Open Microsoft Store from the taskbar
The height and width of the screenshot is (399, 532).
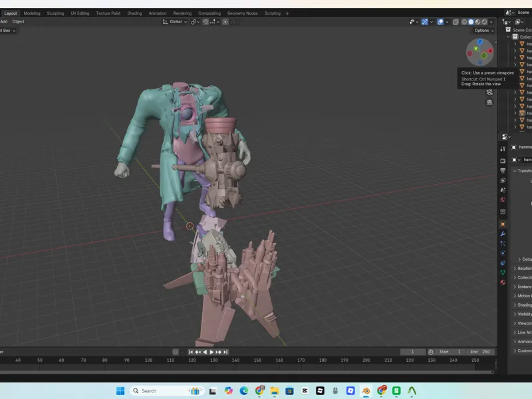click(289, 391)
